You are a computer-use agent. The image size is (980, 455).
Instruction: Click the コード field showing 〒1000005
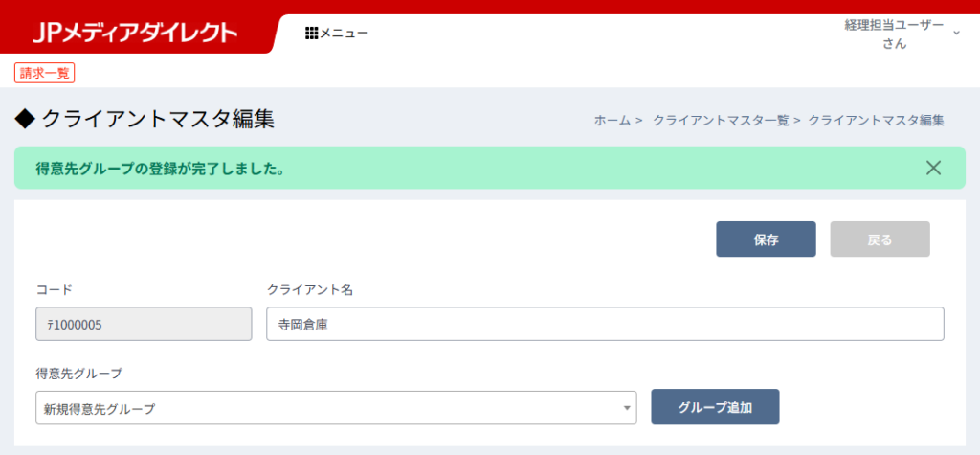tap(144, 324)
